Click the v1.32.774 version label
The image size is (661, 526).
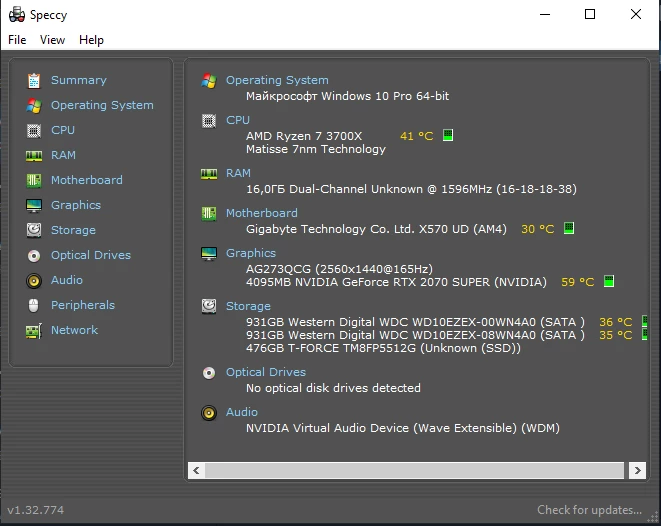[x=35, y=510]
